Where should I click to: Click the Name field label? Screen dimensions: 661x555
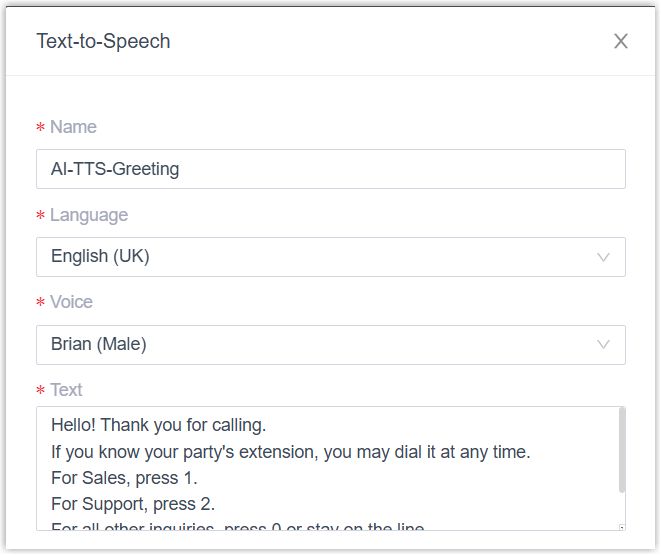[x=73, y=127]
